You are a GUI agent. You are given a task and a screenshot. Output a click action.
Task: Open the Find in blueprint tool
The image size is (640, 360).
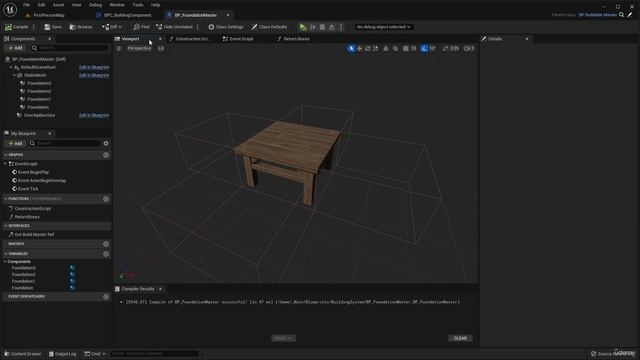coord(141,27)
